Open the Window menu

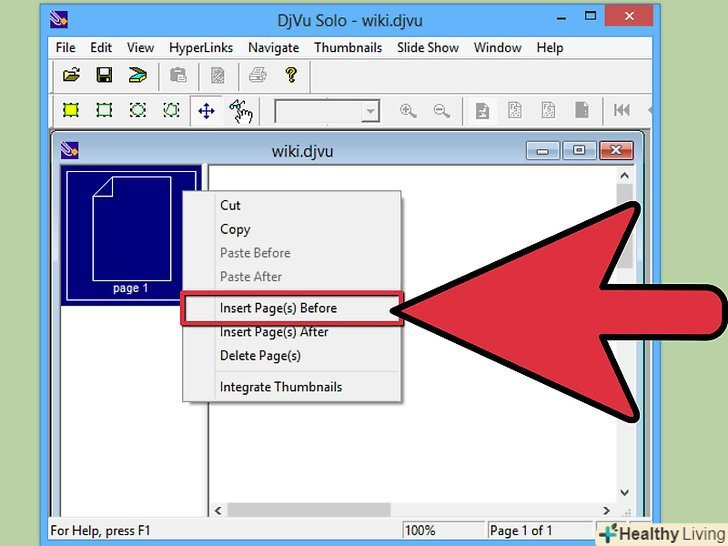pos(497,47)
